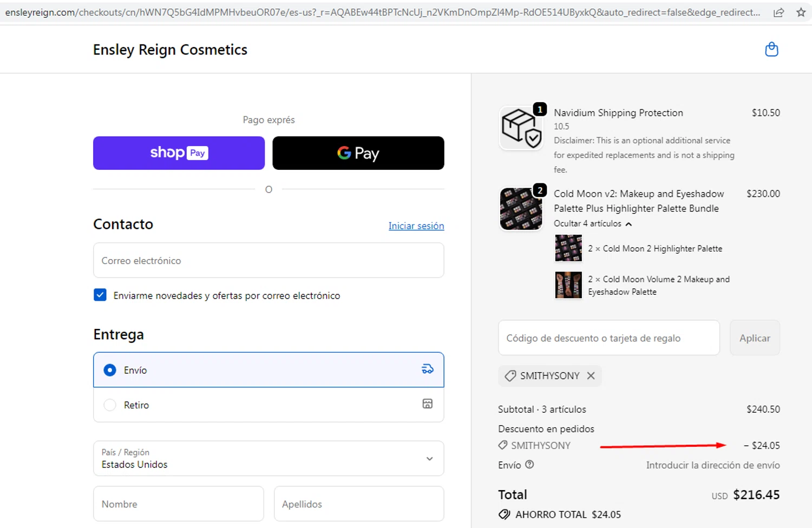812x528 pixels.
Task: Click the AHORRO TOTAL $24.05 text
Action: tap(568, 514)
